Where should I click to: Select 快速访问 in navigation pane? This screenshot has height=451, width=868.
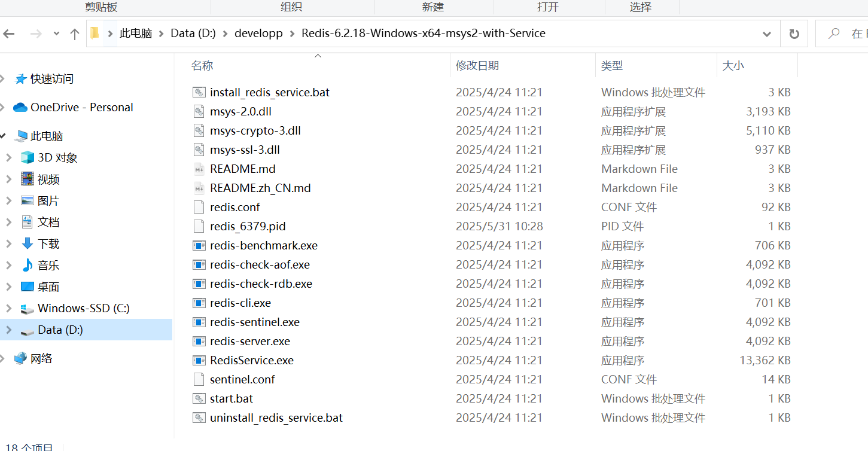[52, 78]
